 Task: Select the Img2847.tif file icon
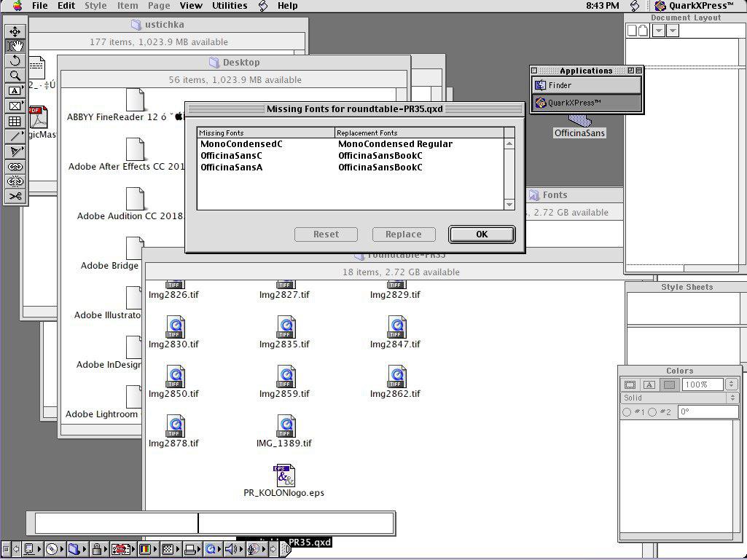[x=396, y=327]
